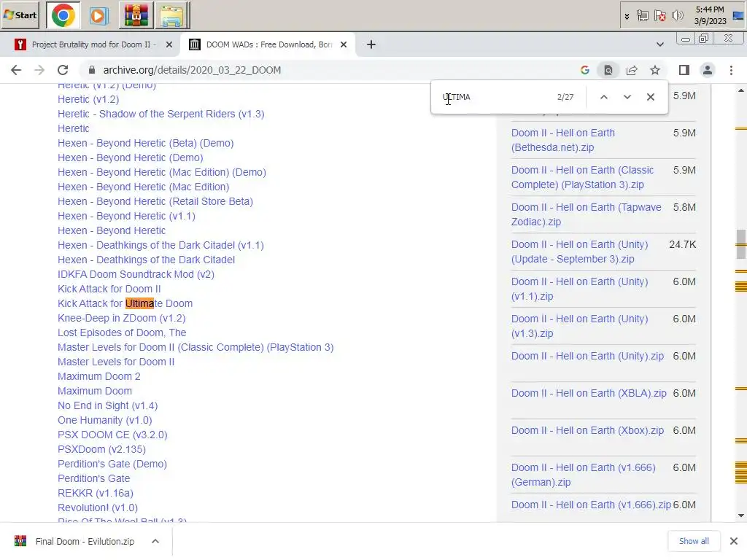Download Doom II (v1.666) (German).zip
Image resolution: width=747 pixels, height=560 pixels.
[x=583, y=475]
